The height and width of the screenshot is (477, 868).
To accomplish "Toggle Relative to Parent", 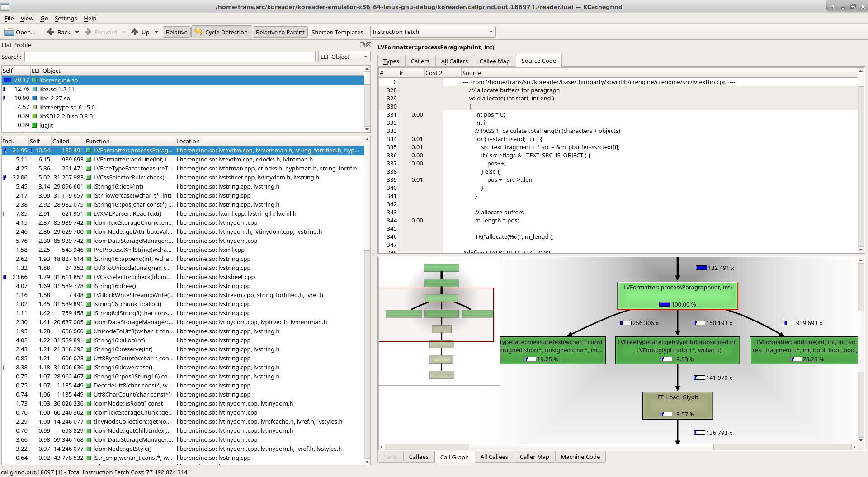I will click(x=280, y=32).
